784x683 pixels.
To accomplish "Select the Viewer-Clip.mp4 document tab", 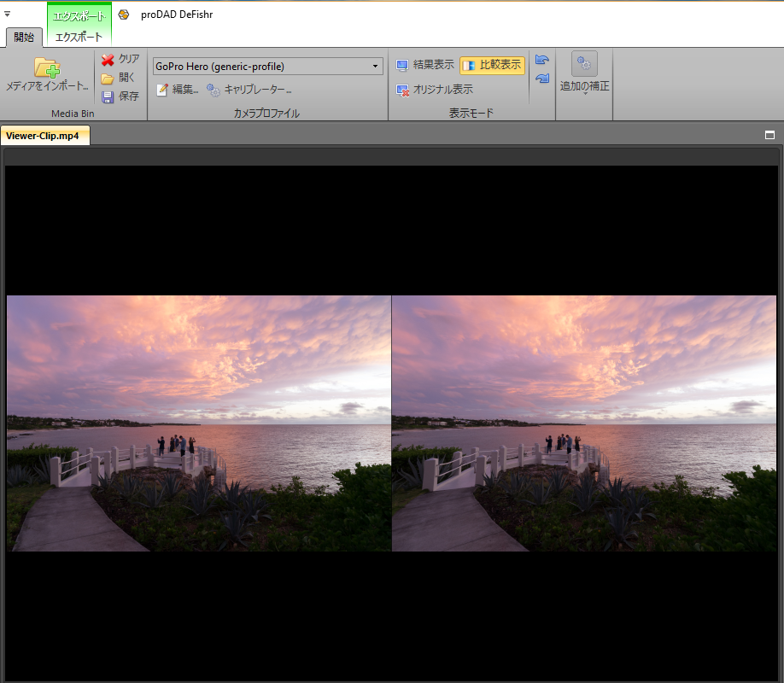I will 44,135.
